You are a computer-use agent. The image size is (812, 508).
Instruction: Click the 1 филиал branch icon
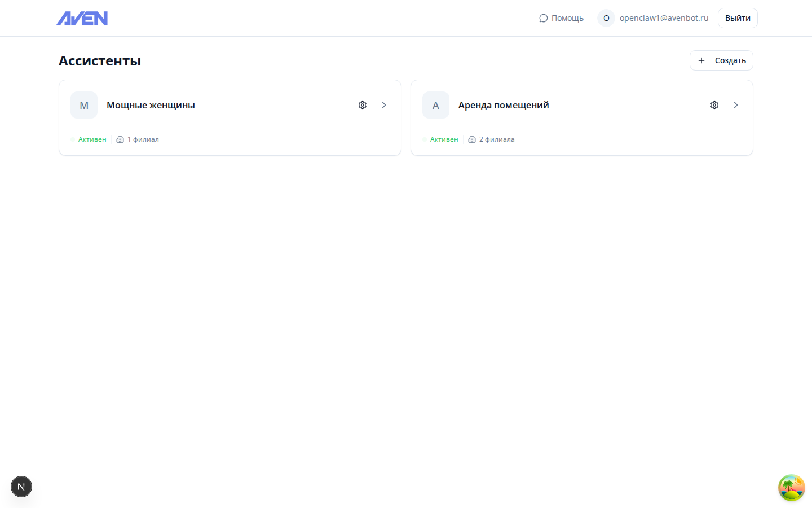click(120, 139)
